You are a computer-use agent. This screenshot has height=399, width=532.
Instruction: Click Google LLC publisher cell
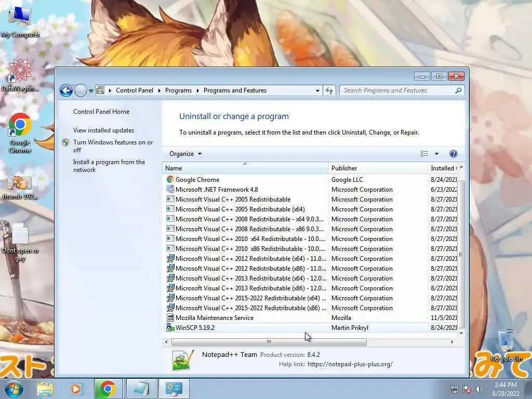[x=347, y=179]
